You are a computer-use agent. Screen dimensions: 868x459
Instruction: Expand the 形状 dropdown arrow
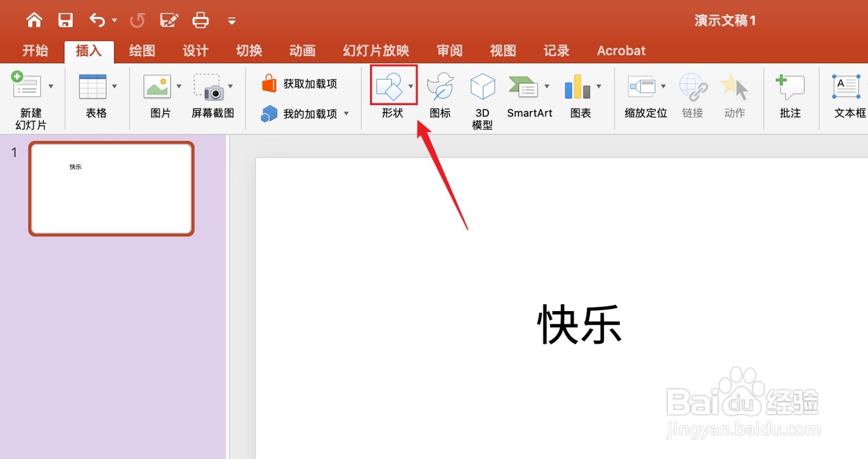point(411,86)
